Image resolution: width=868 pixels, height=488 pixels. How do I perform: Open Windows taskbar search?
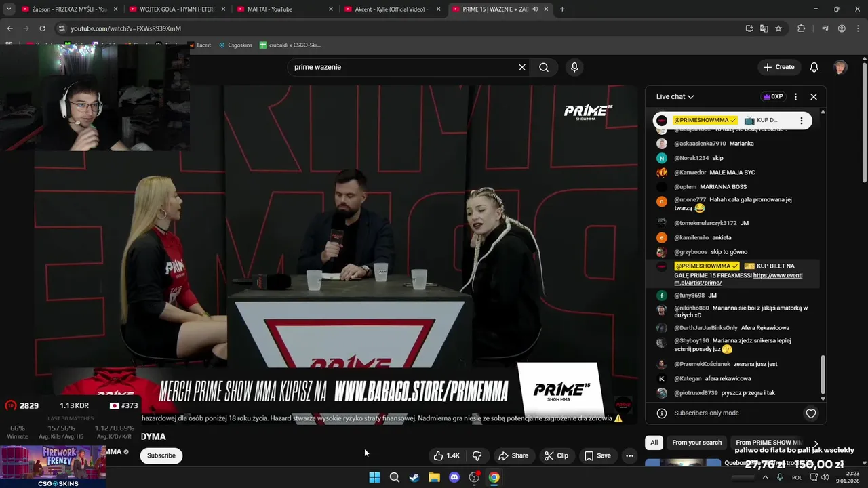tap(394, 477)
